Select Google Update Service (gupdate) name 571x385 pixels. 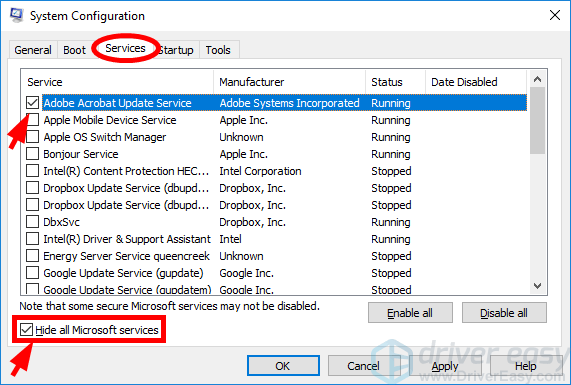click(123, 273)
